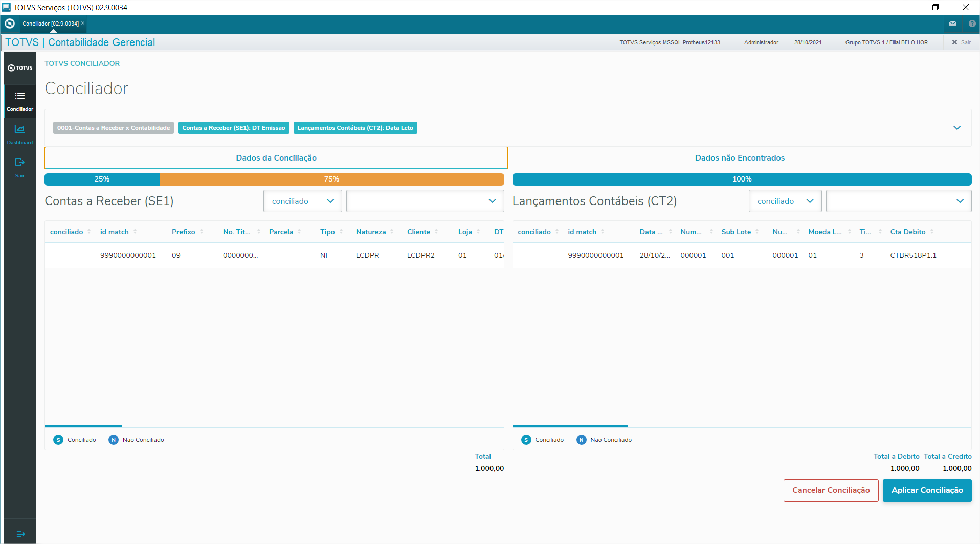The width and height of the screenshot is (980, 544).
Task: Expand the sidebar with the bottom arrow icon
Action: coord(20,534)
